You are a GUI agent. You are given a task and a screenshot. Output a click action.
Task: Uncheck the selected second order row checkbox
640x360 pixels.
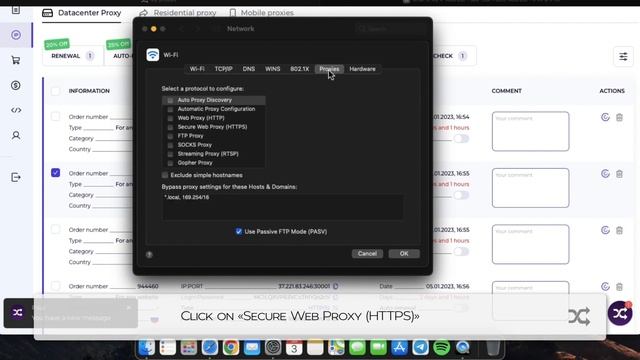(x=56, y=173)
